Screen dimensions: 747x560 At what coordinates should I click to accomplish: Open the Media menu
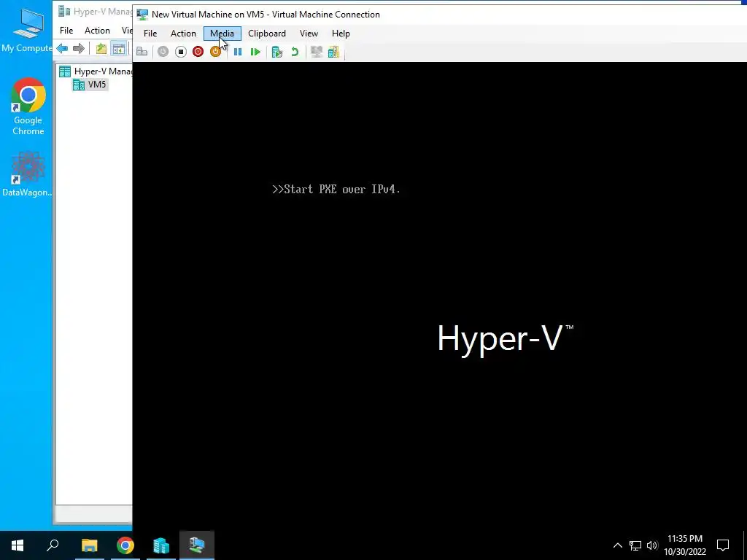point(222,34)
